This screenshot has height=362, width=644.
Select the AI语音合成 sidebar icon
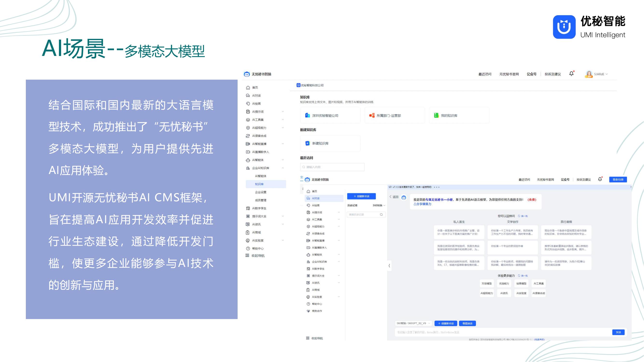(x=248, y=136)
